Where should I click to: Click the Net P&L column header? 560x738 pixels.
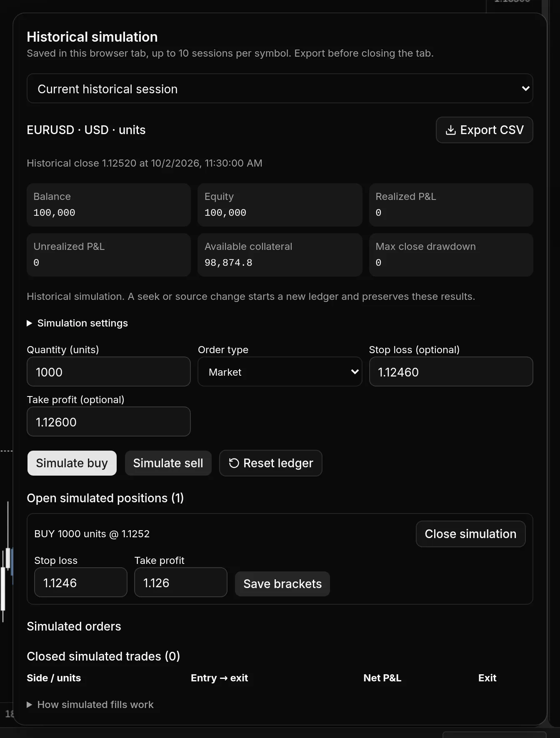(382, 678)
